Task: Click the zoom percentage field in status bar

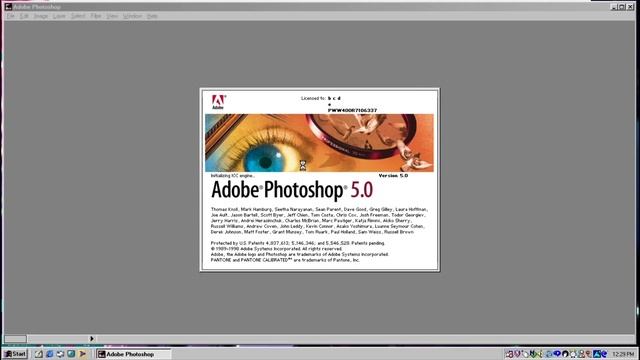Action: click(x=15, y=339)
